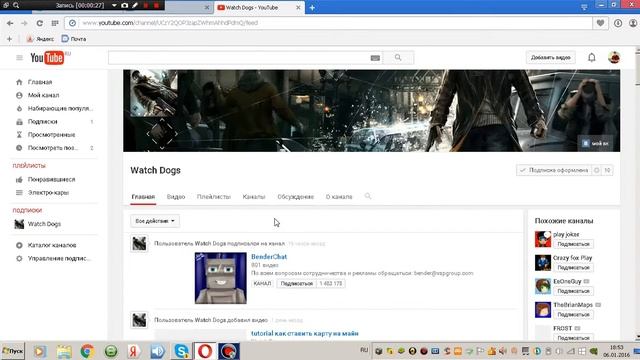Switch to the Плейлисты channel tab

click(x=214, y=197)
